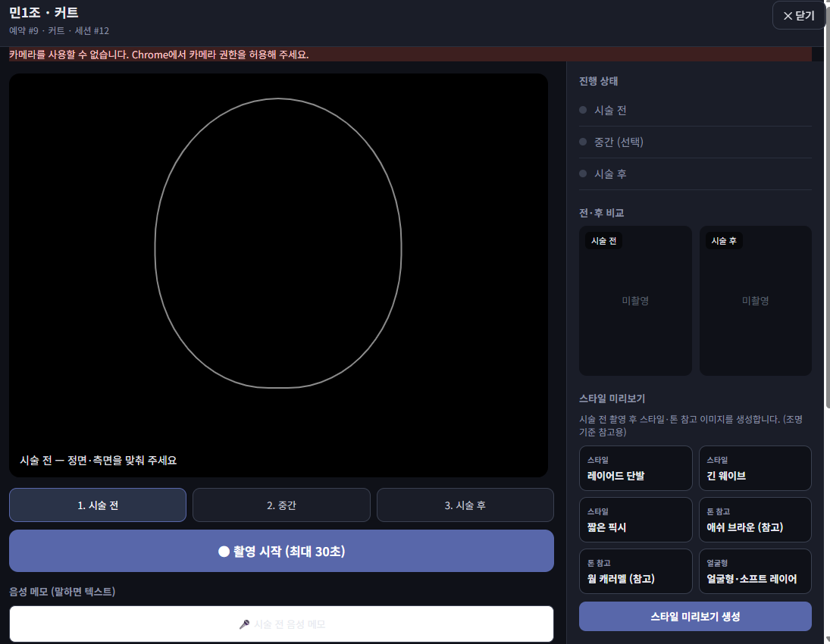Screen dimensions: 830x644
Task: Click the 시술 전 progress status row
Action: click(695, 110)
